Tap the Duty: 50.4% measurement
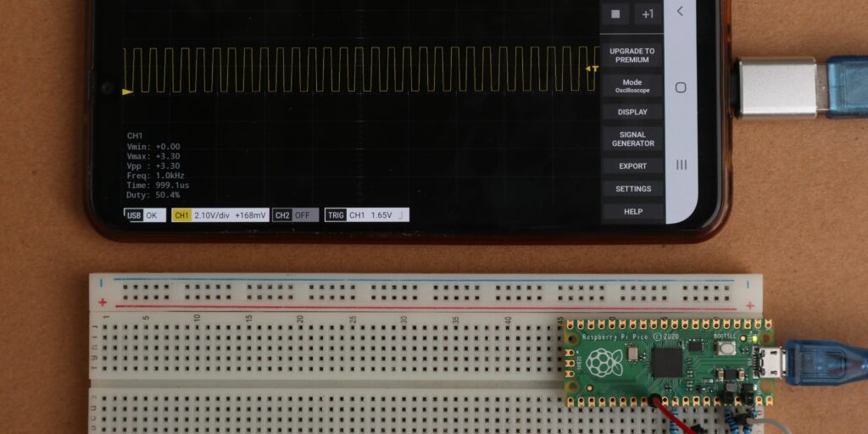The image size is (868, 434). tap(153, 195)
